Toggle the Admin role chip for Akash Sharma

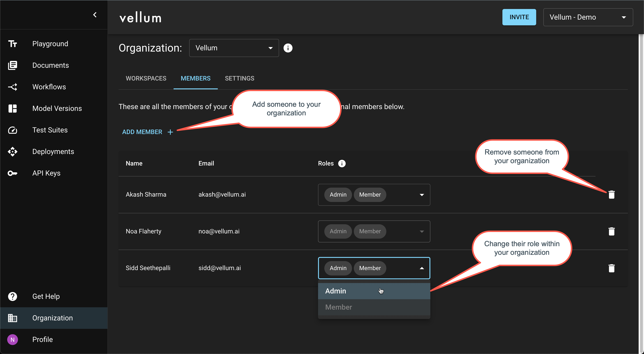[338, 194]
